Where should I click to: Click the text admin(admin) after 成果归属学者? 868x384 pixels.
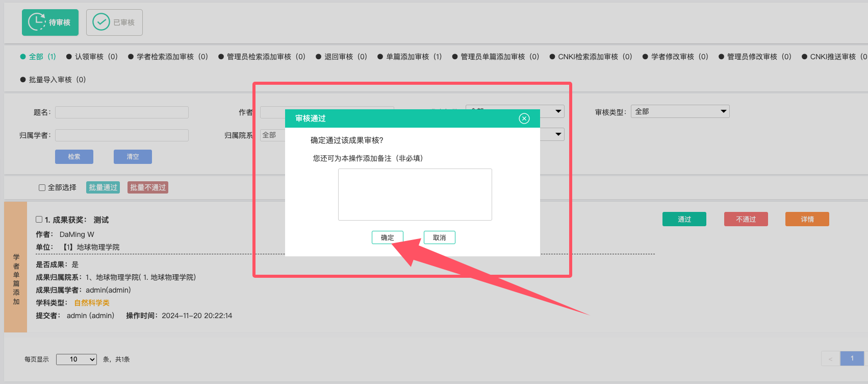click(x=108, y=290)
